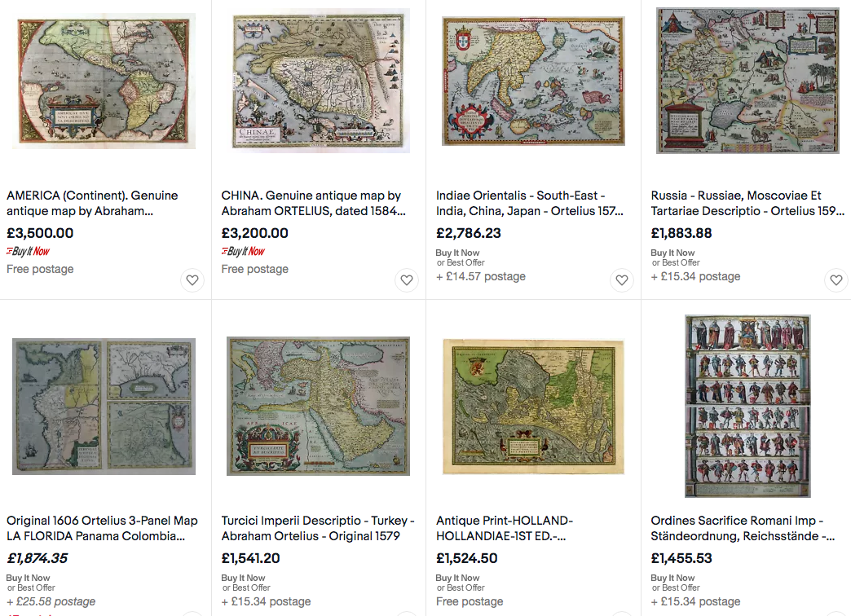Open Indiae Orientalis South-East India listing title
The width and height of the screenshot is (851, 616).
[x=530, y=203]
